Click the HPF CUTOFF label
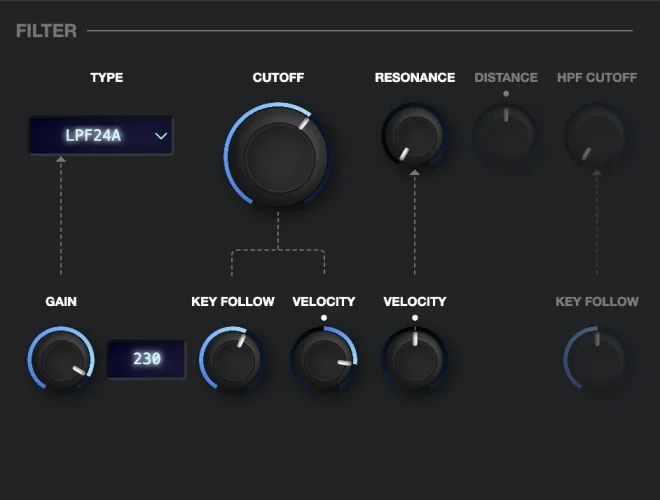 point(597,77)
